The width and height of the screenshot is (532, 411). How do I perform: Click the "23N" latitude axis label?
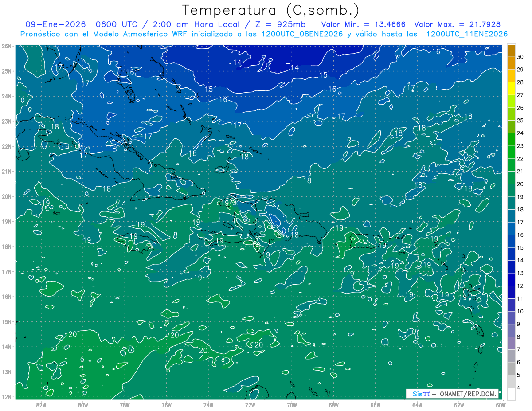pos(7,121)
